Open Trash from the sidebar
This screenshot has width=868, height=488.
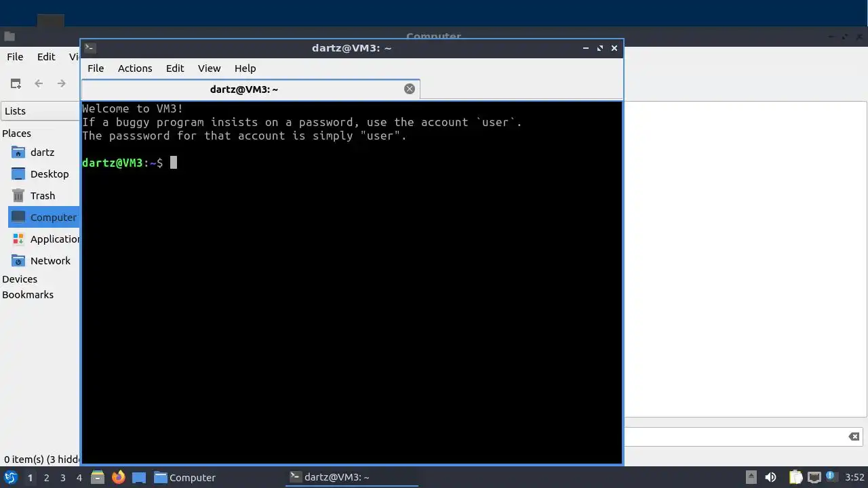(43, 196)
